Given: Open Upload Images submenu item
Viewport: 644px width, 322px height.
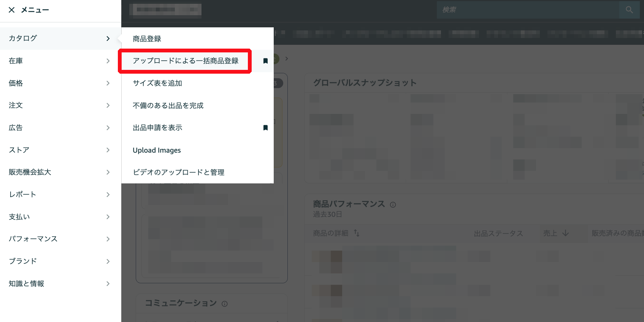Looking at the screenshot, I should tap(157, 150).
